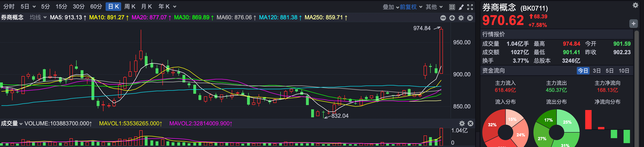Select the drawing brush tool
Screen dimensions: 644x147
click(x=461, y=7)
